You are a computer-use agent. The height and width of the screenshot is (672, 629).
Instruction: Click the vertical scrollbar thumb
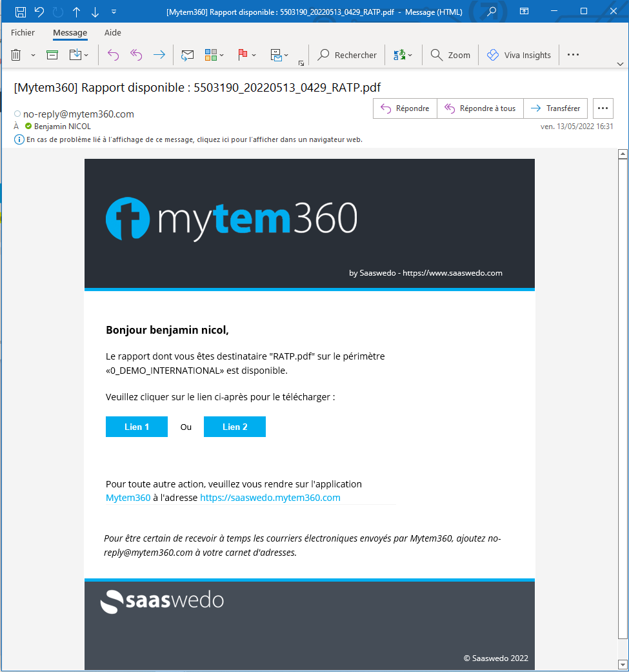pos(623,398)
